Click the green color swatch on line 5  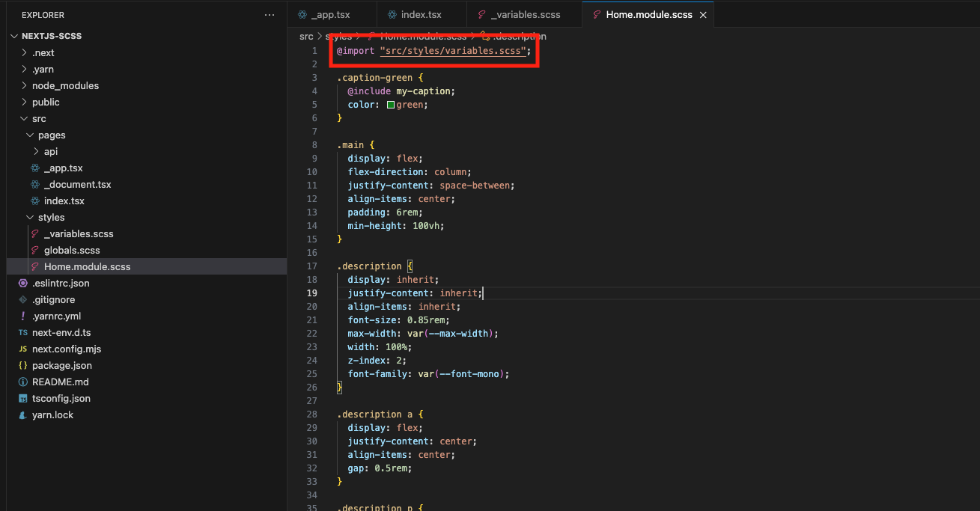391,105
